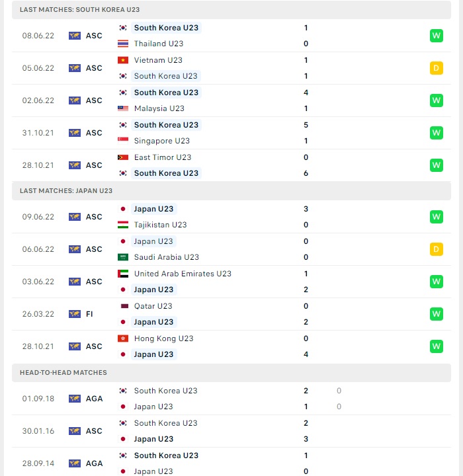Click the Malaysia U23 flag icon
The width and height of the screenshot is (463, 476).
pos(123,108)
